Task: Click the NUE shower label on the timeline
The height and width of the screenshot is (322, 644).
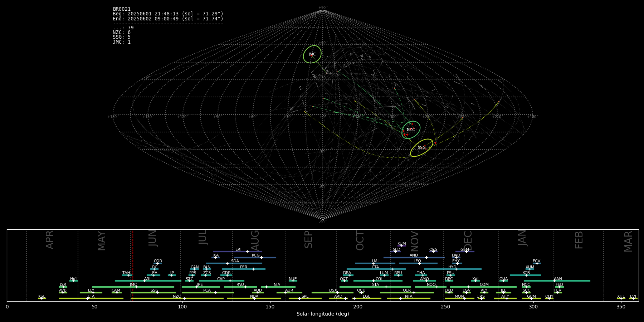Action: (x=293, y=279)
